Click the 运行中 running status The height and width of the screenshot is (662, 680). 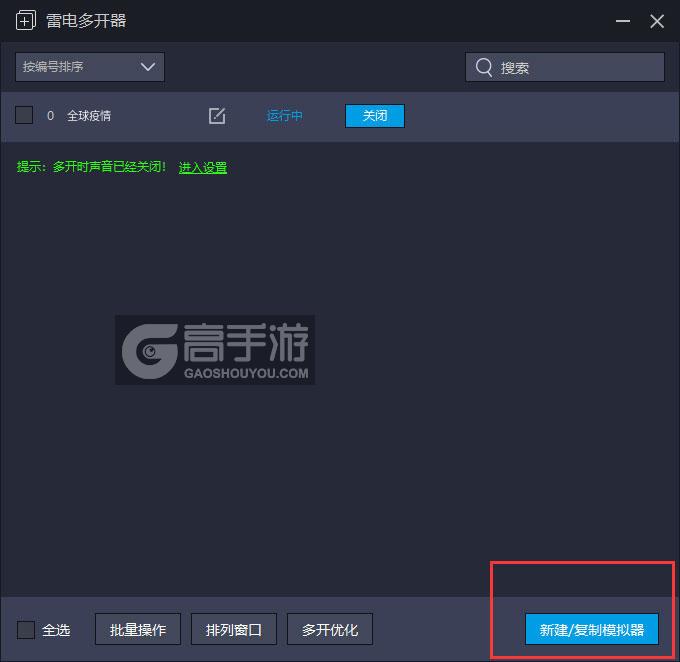click(x=285, y=116)
